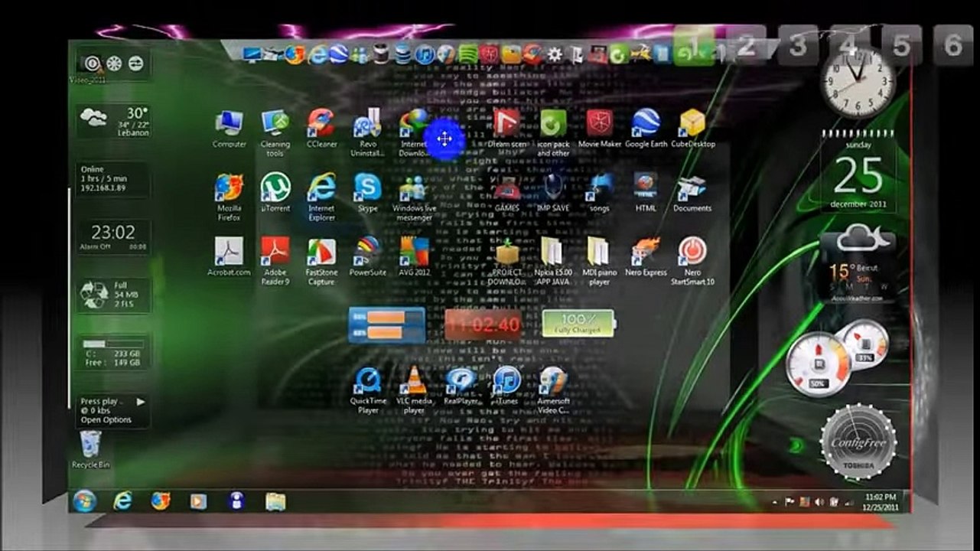Switch to virtual desktop 2

click(x=746, y=44)
